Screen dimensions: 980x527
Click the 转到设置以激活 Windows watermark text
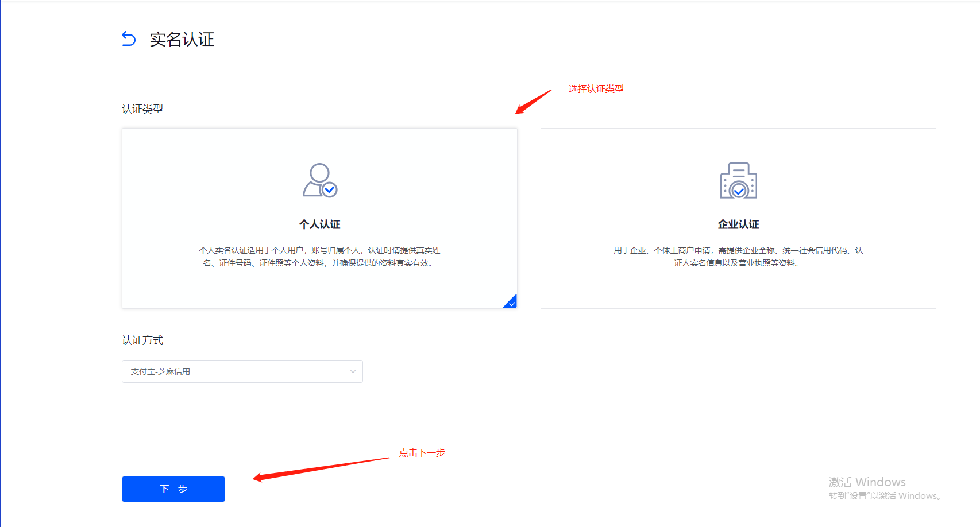pyautogui.click(x=885, y=496)
